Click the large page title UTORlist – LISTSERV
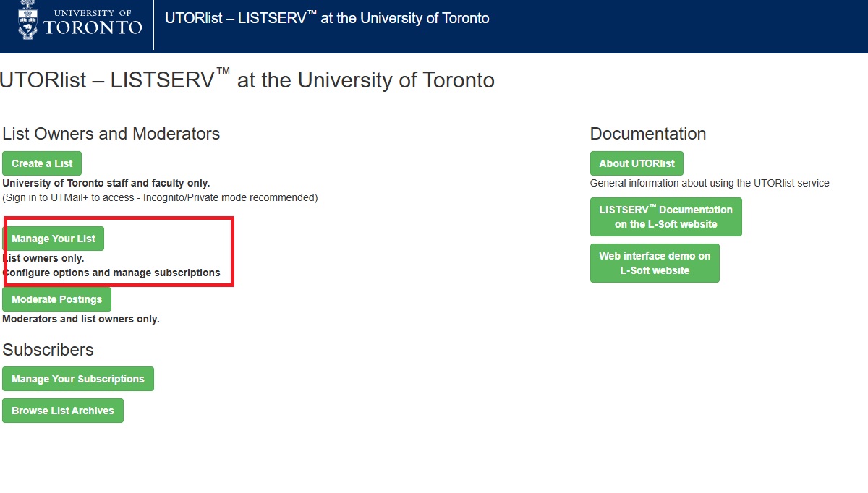The image size is (868, 493). [x=247, y=79]
